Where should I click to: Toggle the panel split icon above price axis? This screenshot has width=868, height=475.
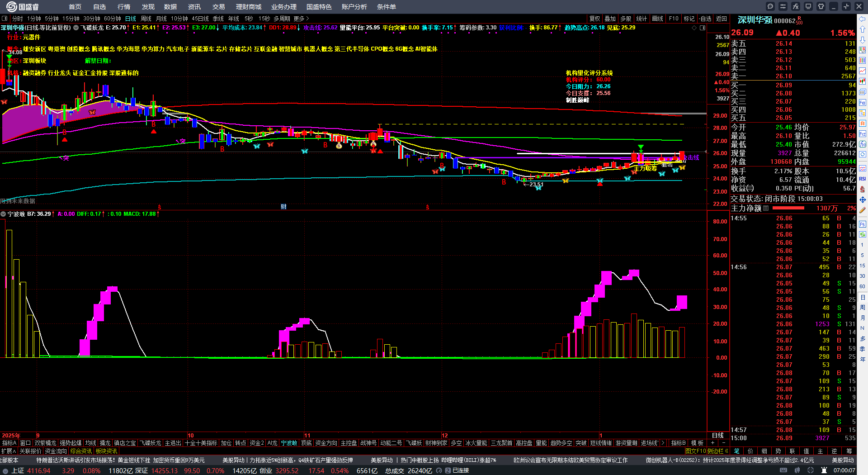point(703,28)
